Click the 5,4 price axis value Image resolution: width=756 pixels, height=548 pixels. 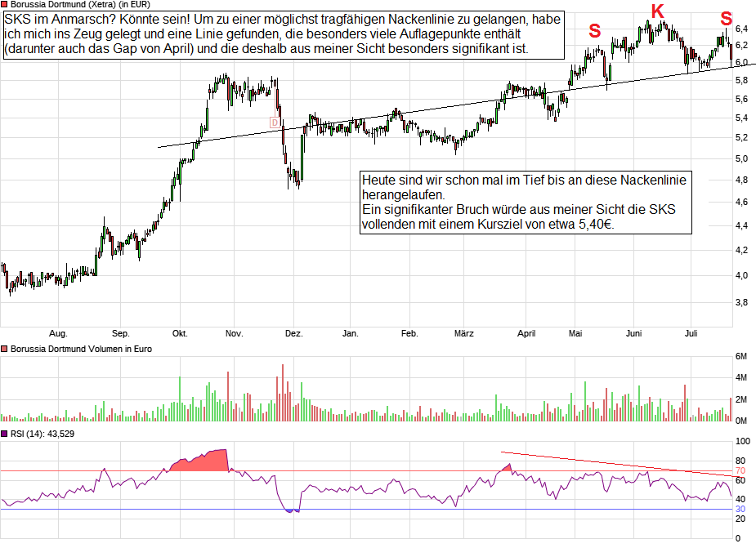pos(741,118)
